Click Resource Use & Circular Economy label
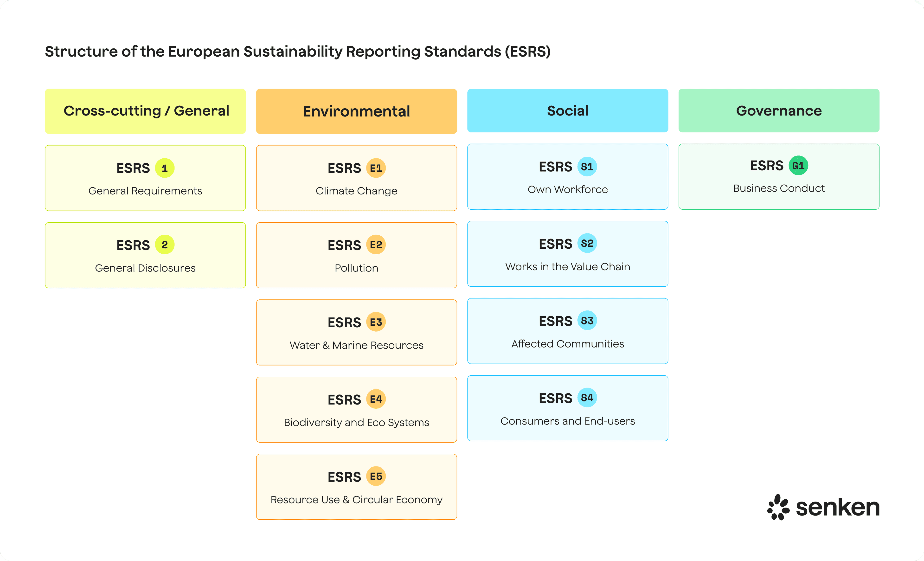The width and height of the screenshot is (924, 561). [x=356, y=500]
